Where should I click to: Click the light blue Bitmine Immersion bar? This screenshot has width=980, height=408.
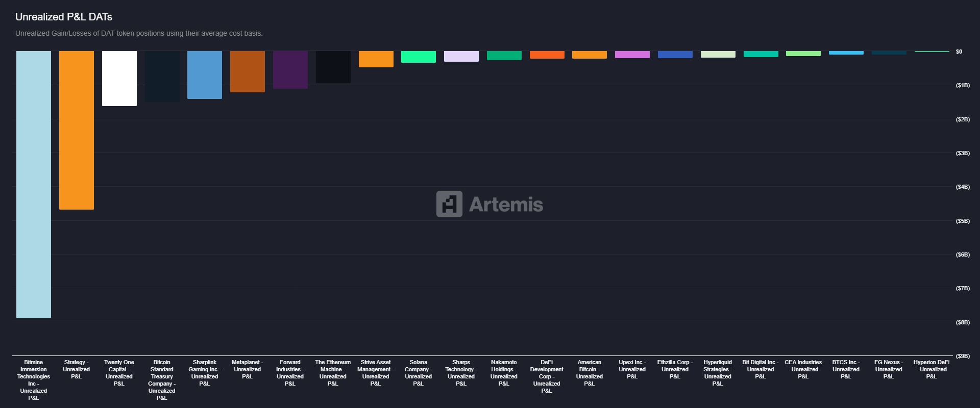point(34,184)
